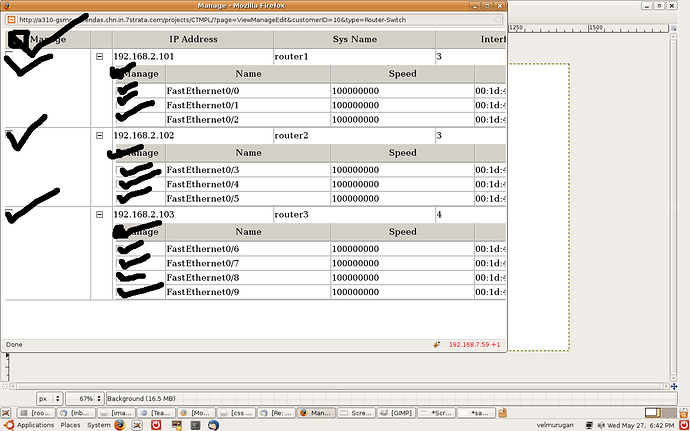The height and width of the screenshot is (431, 690).
Task: Open the px unit dropdown in GIMP
Action: click(50, 398)
